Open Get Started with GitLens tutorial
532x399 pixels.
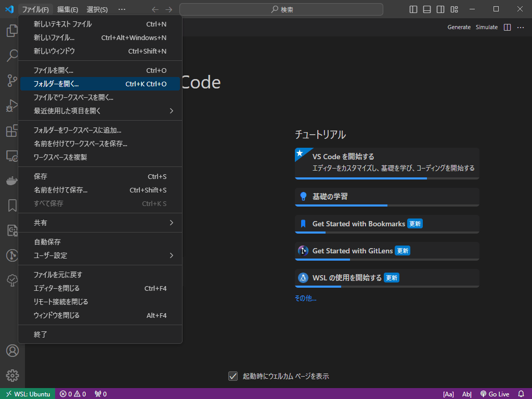pyautogui.click(x=387, y=251)
